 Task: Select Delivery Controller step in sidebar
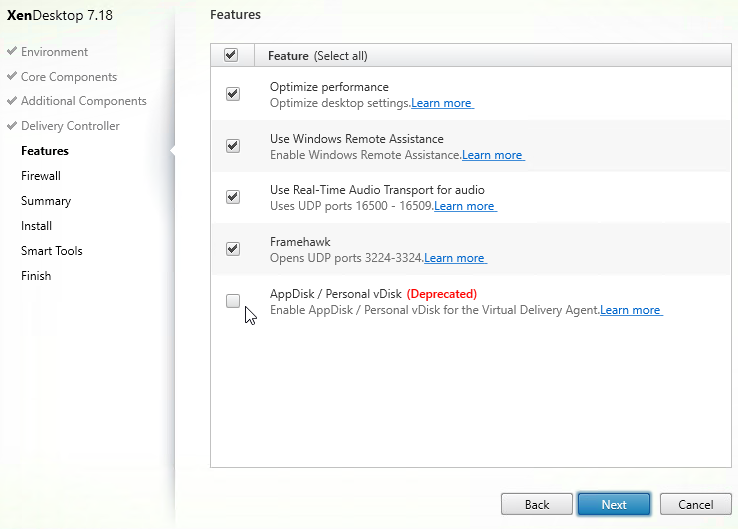tap(70, 126)
